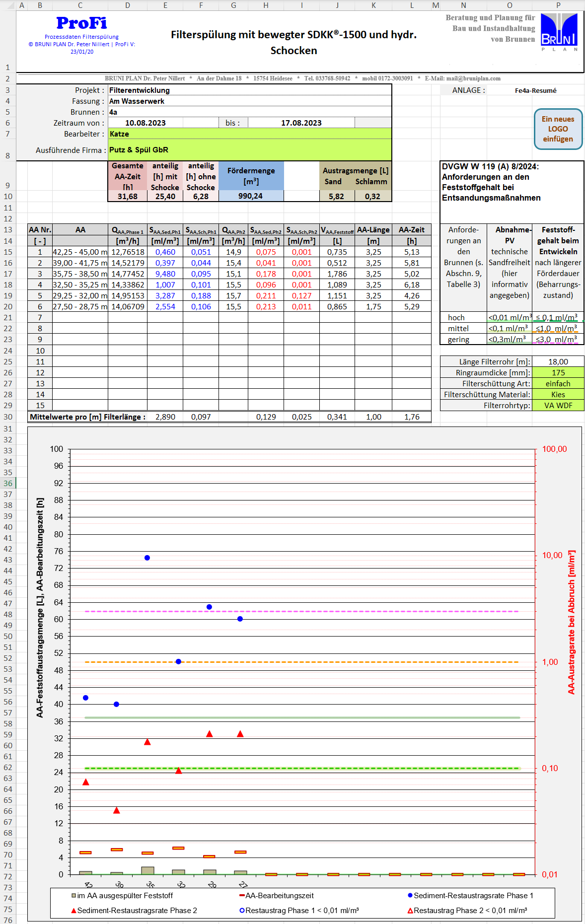Select the requirement level 'hoch' cell

pos(464,318)
